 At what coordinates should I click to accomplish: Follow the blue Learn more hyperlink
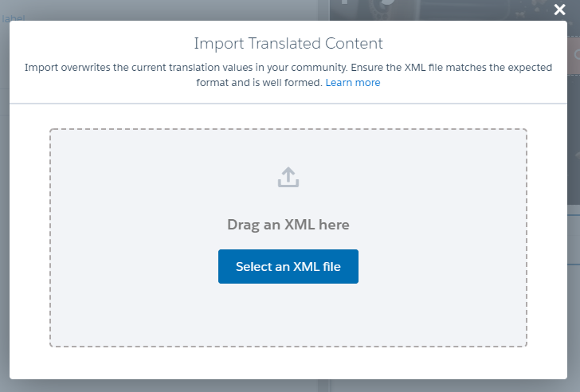(x=353, y=83)
